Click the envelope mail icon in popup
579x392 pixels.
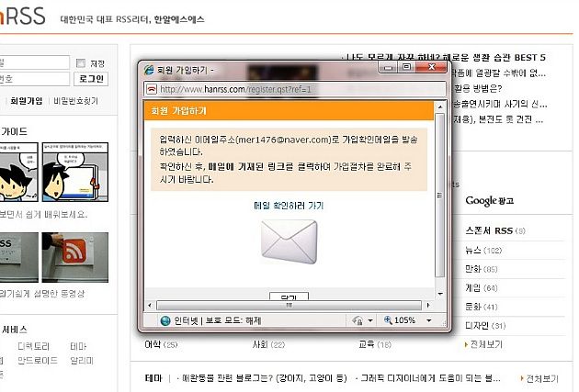(289, 242)
